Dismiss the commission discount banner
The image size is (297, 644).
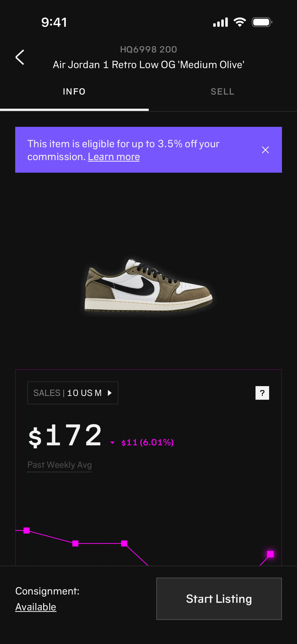(265, 150)
